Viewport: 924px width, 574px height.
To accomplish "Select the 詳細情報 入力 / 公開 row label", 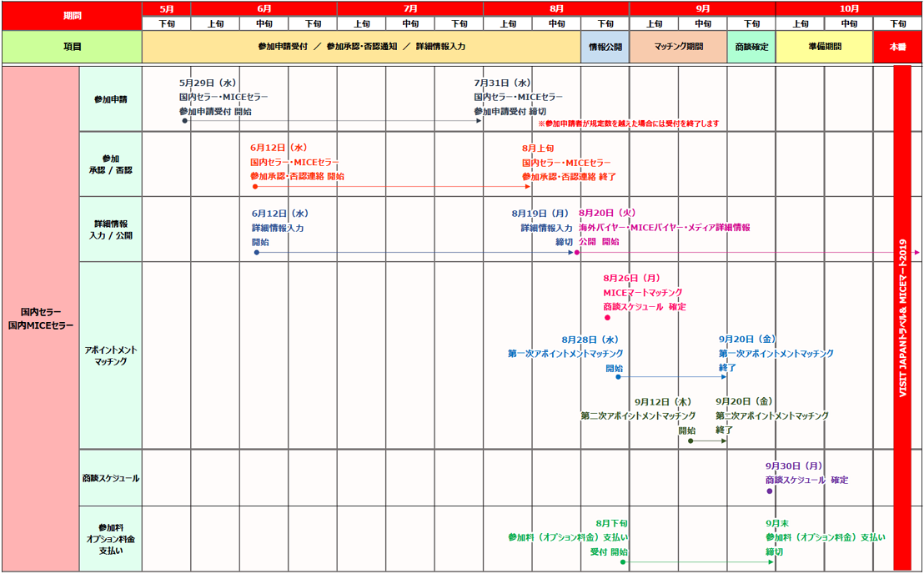I will [111, 229].
